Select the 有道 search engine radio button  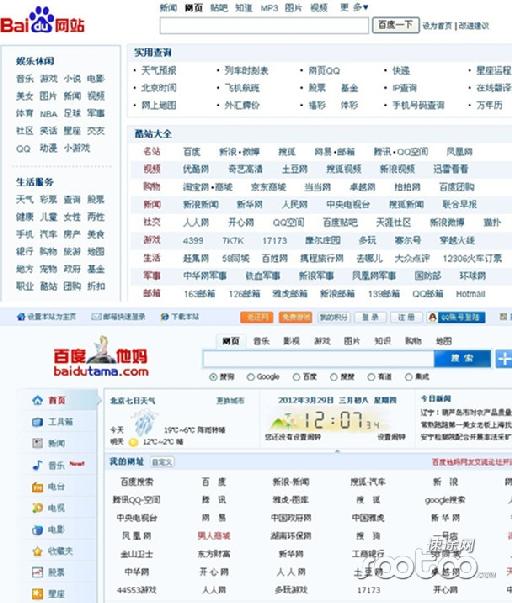(x=371, y=377)
